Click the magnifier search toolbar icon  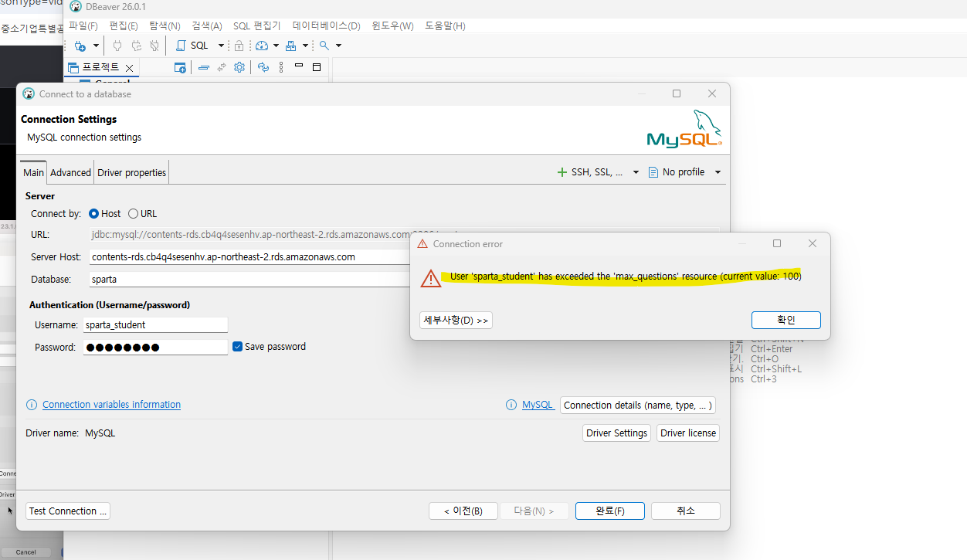click(x=324, y=46)
